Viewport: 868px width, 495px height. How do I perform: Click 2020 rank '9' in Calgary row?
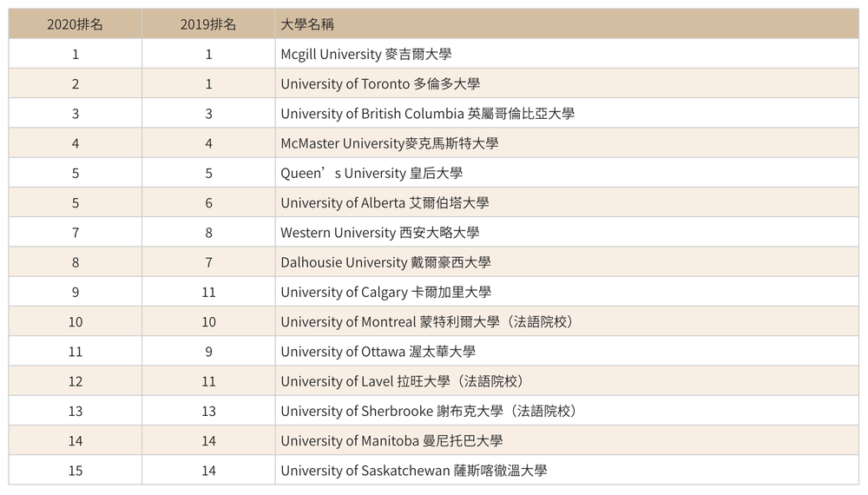(x=76, y=293)
